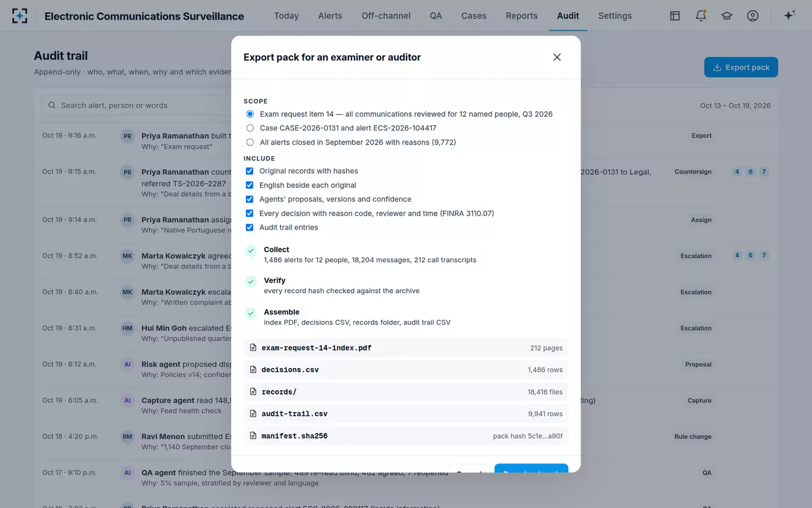Open the training graduation cap icon
This screenshot has height=508, width=812.
point(727,16)
